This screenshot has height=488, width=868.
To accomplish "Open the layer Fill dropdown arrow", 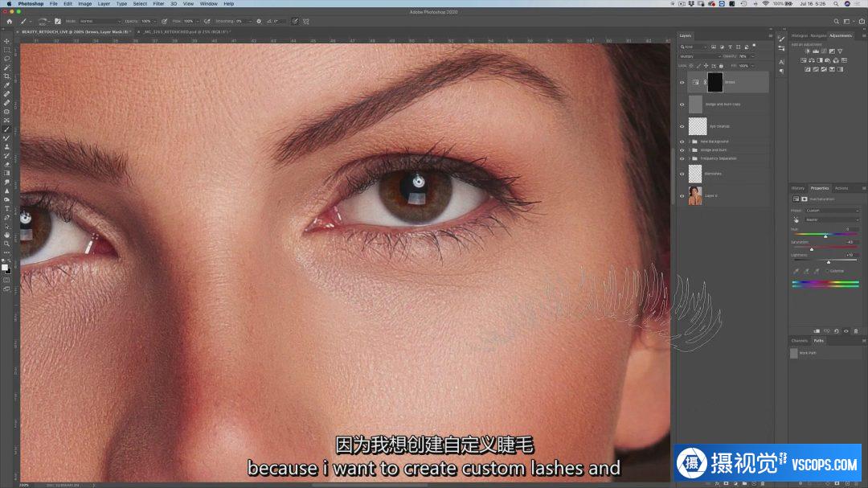I will (x=752, y=66).
